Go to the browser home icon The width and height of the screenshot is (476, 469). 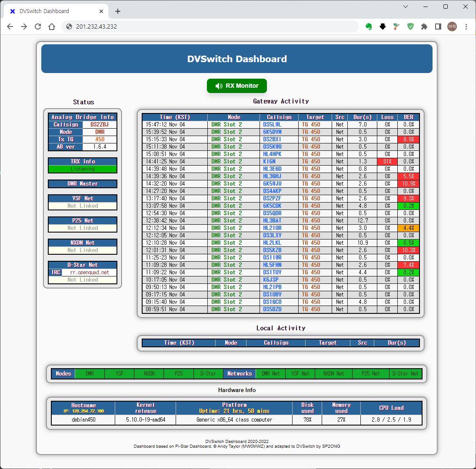coord(52,27)
